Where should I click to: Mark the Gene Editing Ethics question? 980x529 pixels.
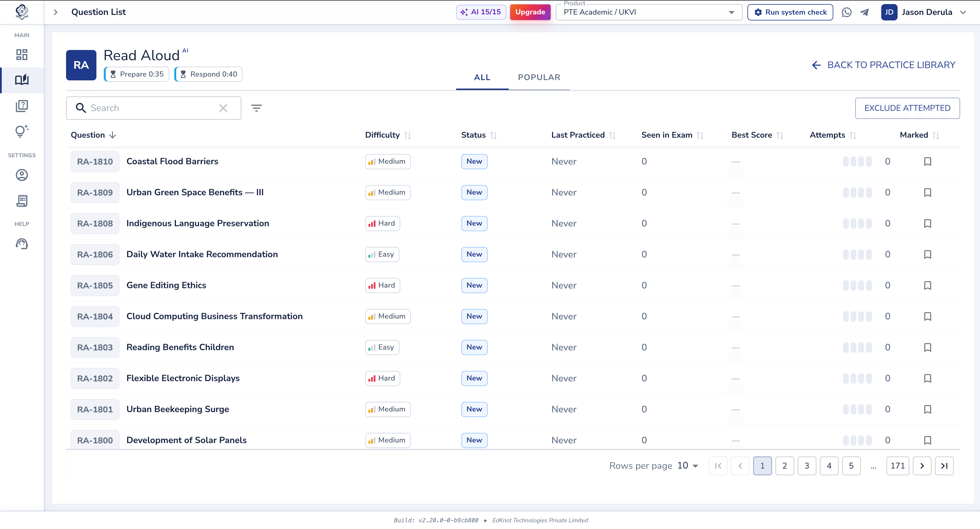(927, 286)
